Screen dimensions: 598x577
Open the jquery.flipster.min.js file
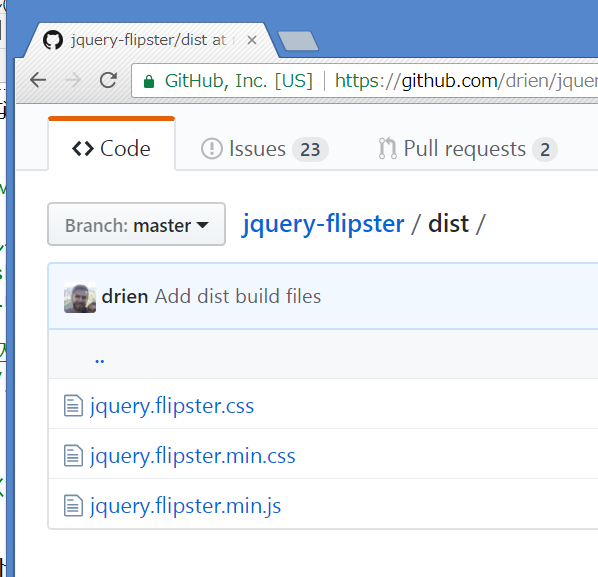[185, 506]
